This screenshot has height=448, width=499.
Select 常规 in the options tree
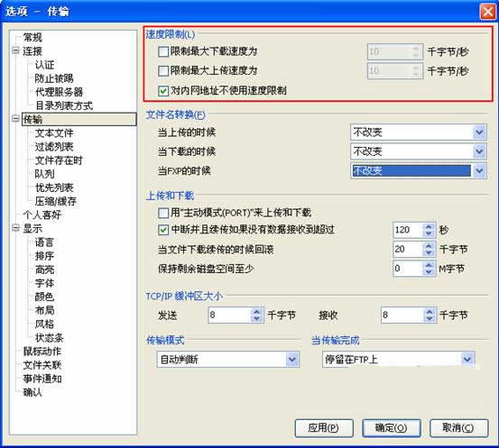coord(32,38)
